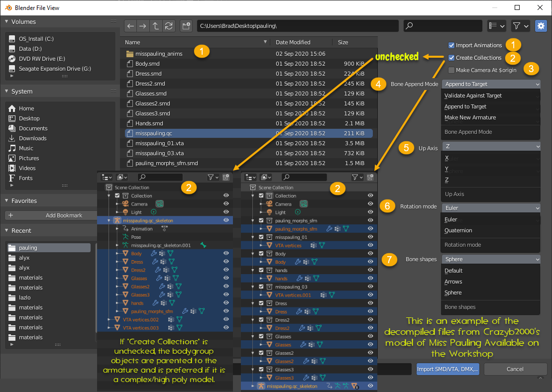
Task: Collapse the System panel
Action: click(6, 91)
